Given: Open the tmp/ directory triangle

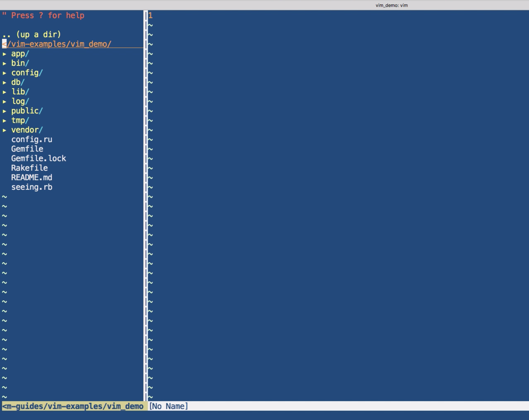Looking at the screenshot, I should point(5,121).
